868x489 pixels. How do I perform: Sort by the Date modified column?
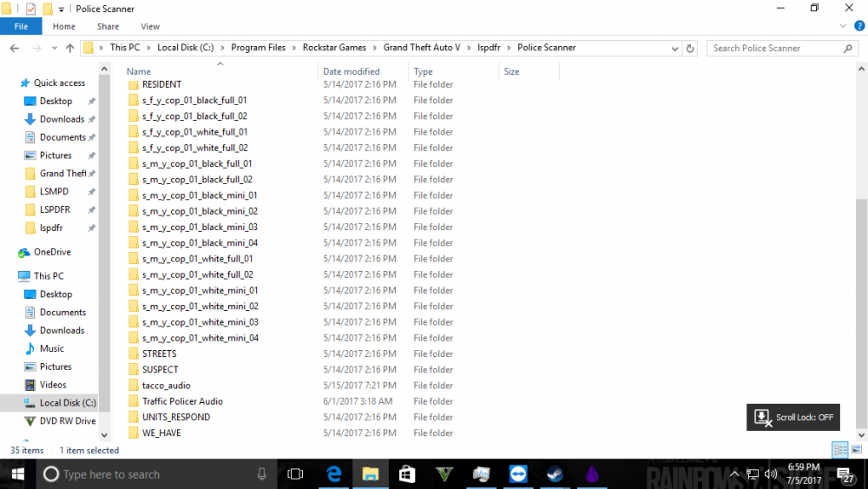click(x=352, y=71)
